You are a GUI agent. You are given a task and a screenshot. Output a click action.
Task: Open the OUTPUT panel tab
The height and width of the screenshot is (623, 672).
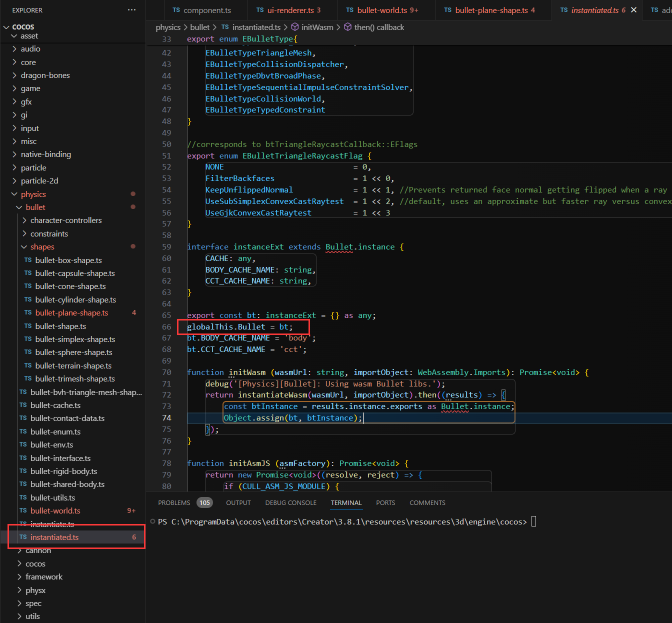tap(238, 502)
